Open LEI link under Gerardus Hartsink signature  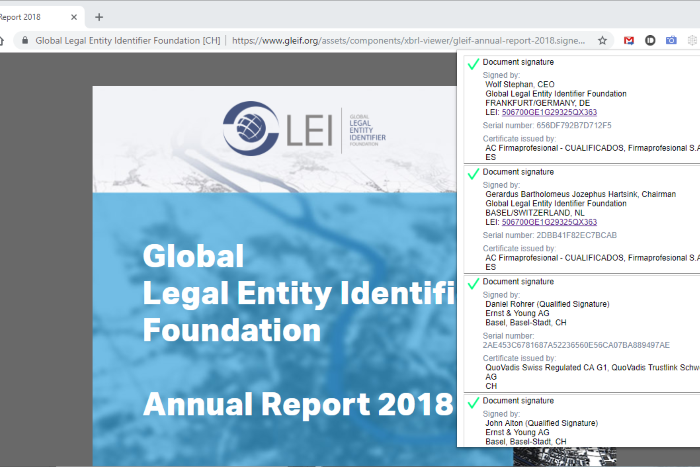(x=549, y=222)
